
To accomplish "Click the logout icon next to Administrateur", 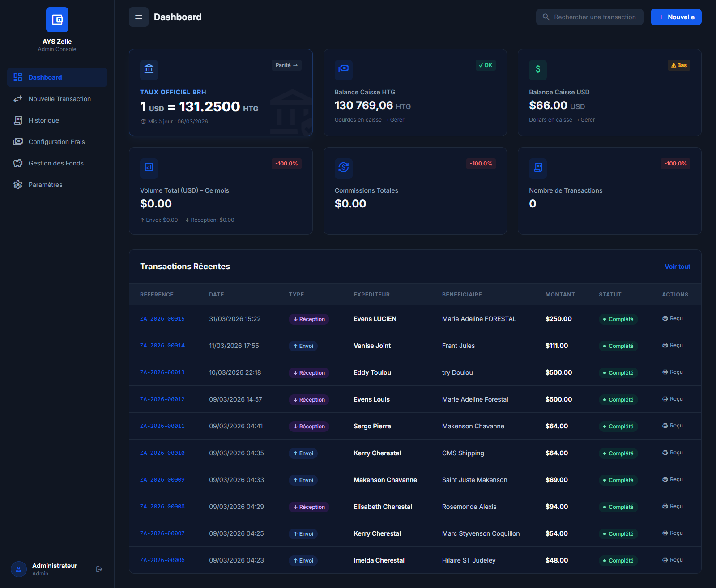I will [x=99, y=569].
